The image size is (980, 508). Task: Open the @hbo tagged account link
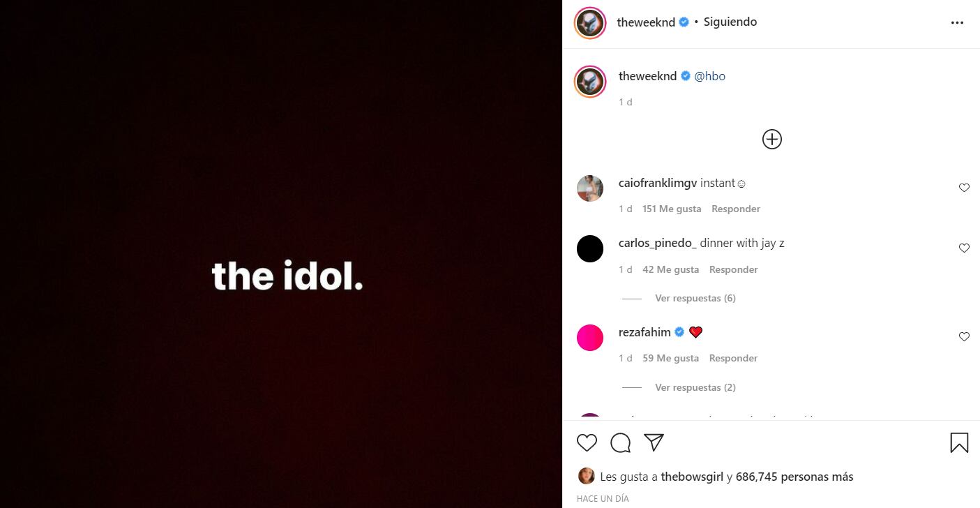[x=710, y=76]
